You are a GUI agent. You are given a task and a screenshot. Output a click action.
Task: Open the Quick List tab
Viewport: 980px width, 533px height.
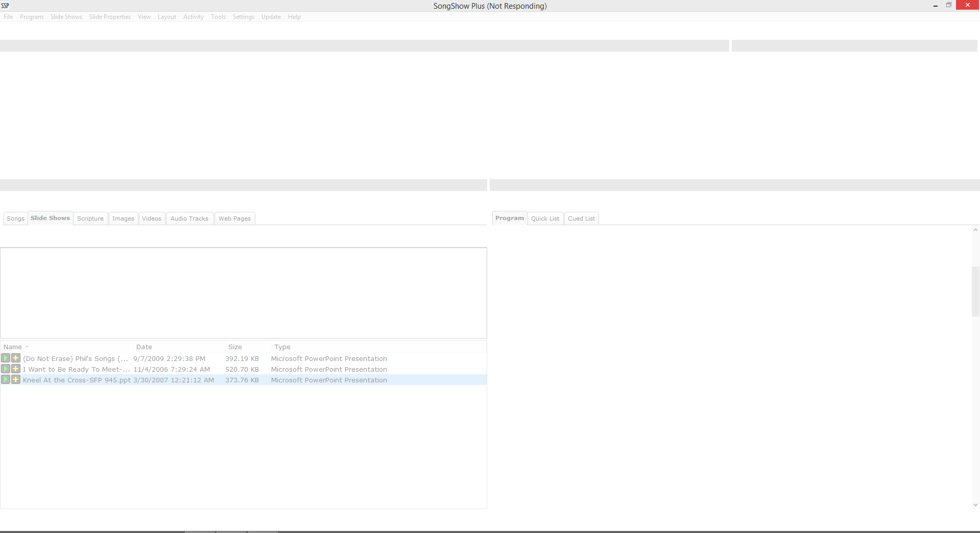[545, 219]
